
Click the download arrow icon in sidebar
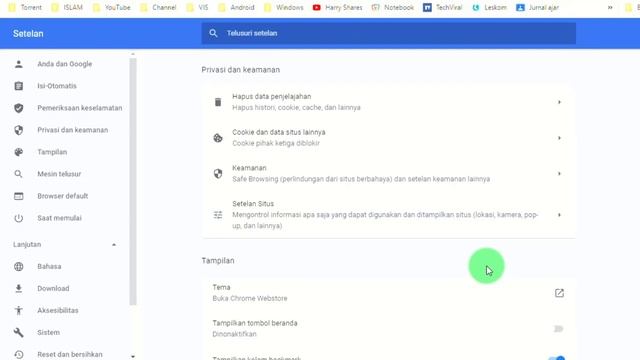click(x=18, y=289)
